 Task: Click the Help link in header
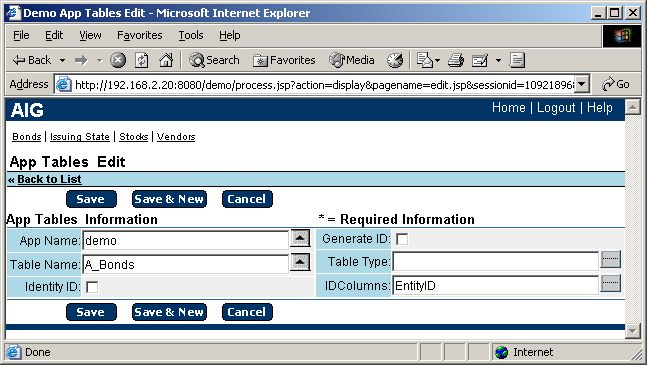pos(600,108)
